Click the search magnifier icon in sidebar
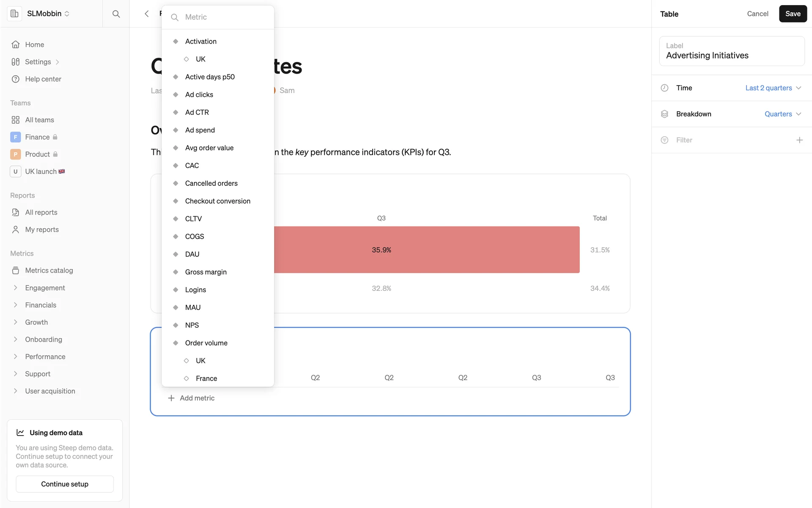The width and height of the screenshot is (812, 508). pyautogui.click(x=116, y=14)
